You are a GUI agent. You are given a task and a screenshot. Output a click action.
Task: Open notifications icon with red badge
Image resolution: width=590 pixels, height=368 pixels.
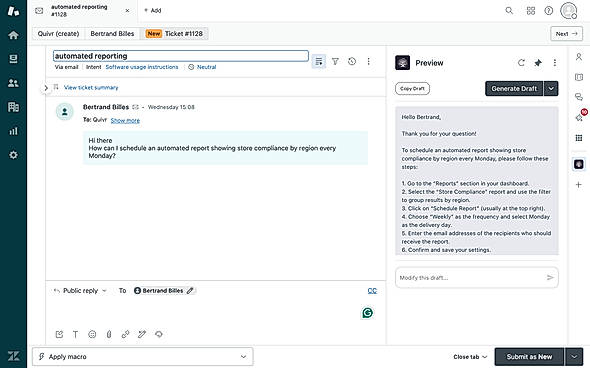[x=580, y=116]
